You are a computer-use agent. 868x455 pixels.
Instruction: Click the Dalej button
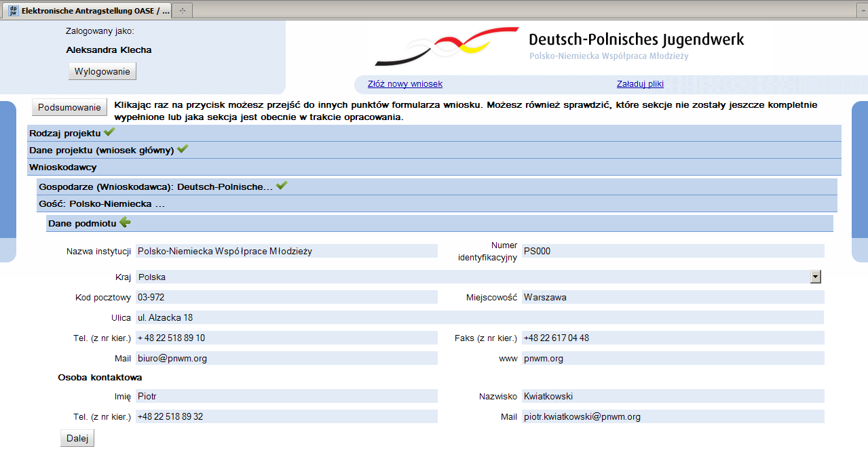(77, 438)
